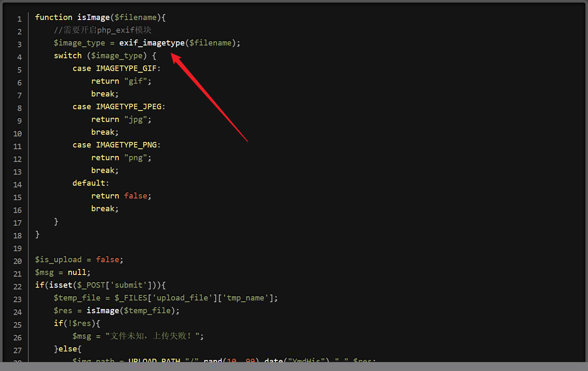
Task: Click the closing brace on line 18
Action: coord(37,234)
